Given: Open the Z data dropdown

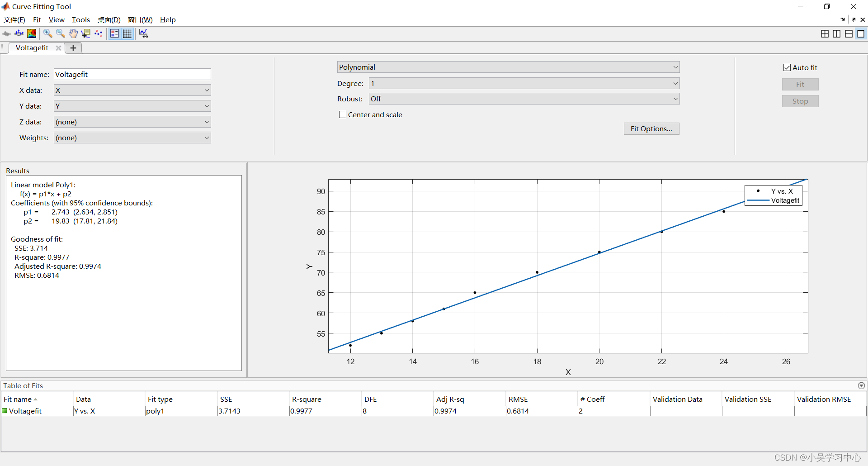Looking at the screenshot, I should 132,122.
